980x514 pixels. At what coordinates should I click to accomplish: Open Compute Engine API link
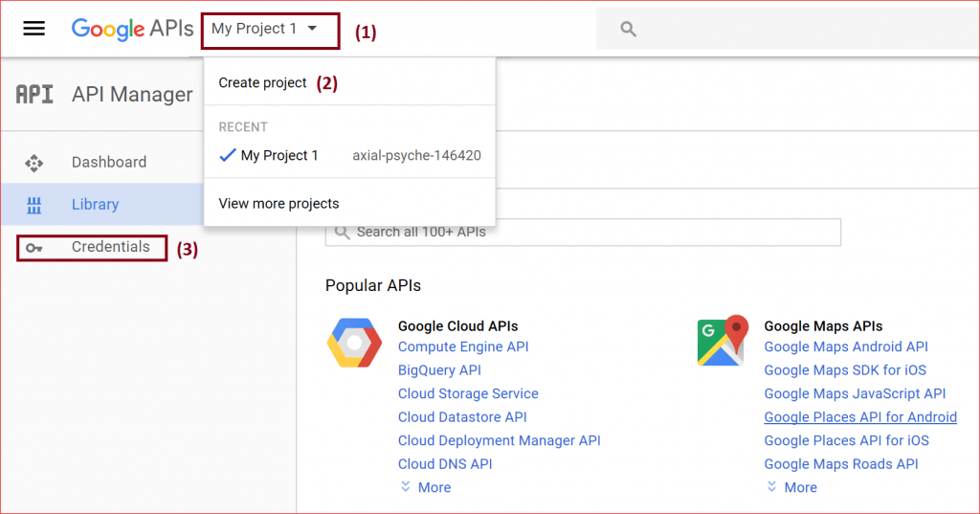463,346
